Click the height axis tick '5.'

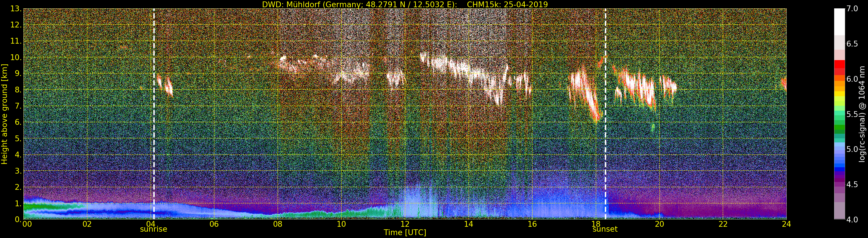click(18, 138)
